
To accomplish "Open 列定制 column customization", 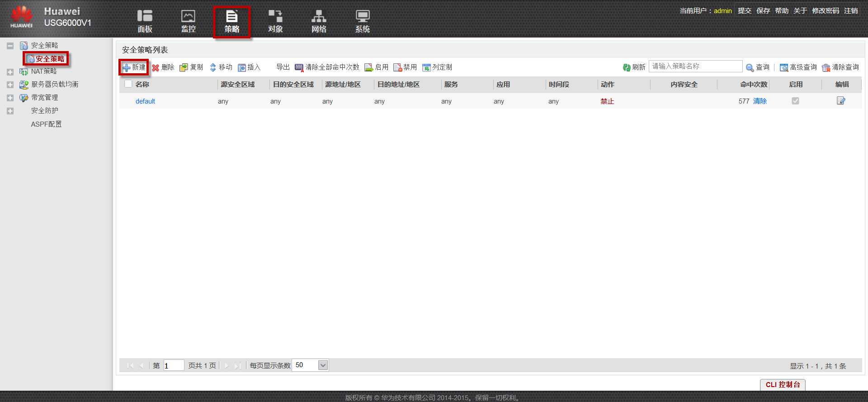I will 437,67.
